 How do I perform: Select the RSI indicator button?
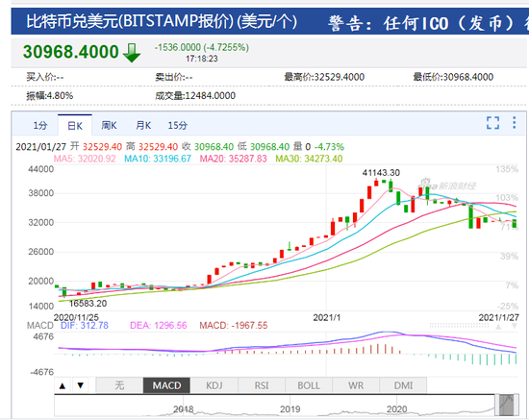coord(262,385)
